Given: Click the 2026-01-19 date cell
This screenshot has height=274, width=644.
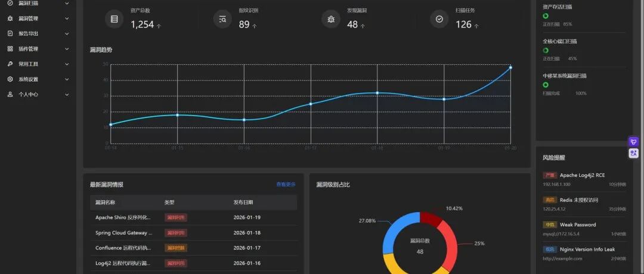Looking at the screenshot, I should pos(247,217).
